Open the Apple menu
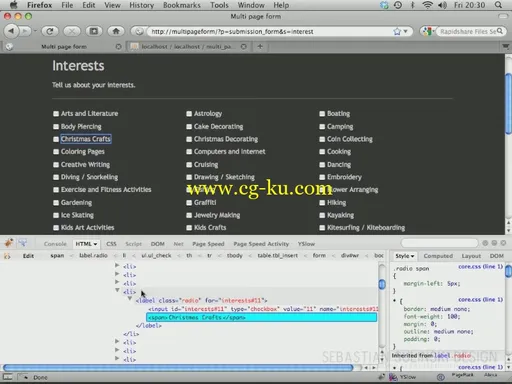This screenshot has width=512, height=384. coord(14,5)
